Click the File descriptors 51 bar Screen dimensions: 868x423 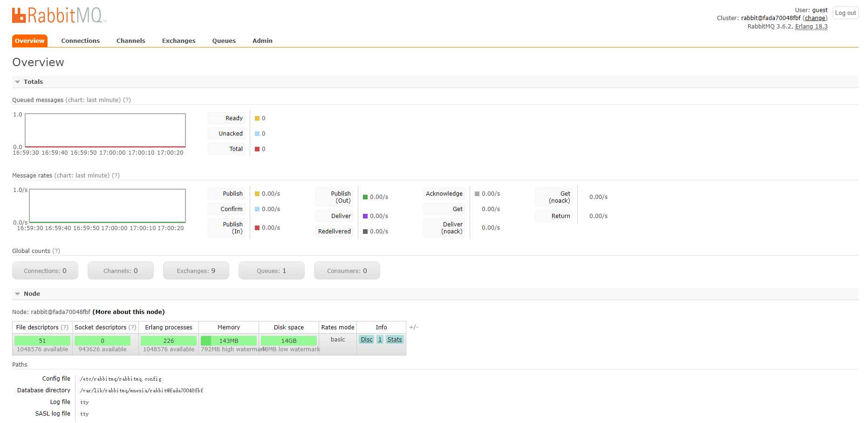pyautogui.click(x=42, y=341)
